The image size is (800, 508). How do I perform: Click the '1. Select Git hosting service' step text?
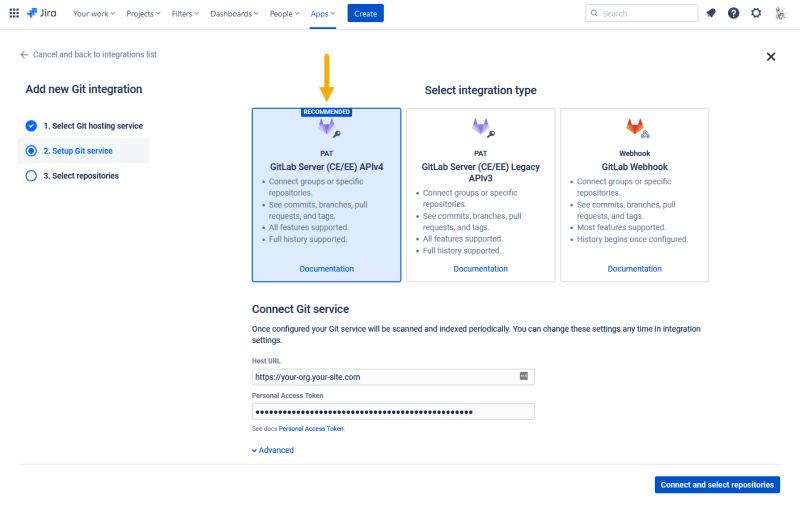93,126
